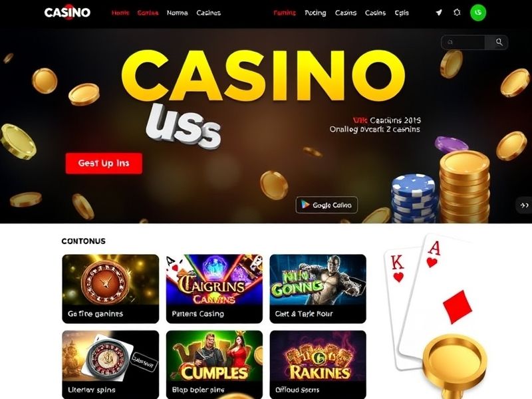
Task: Open the Cacines menu item
Action: point(208,13)
